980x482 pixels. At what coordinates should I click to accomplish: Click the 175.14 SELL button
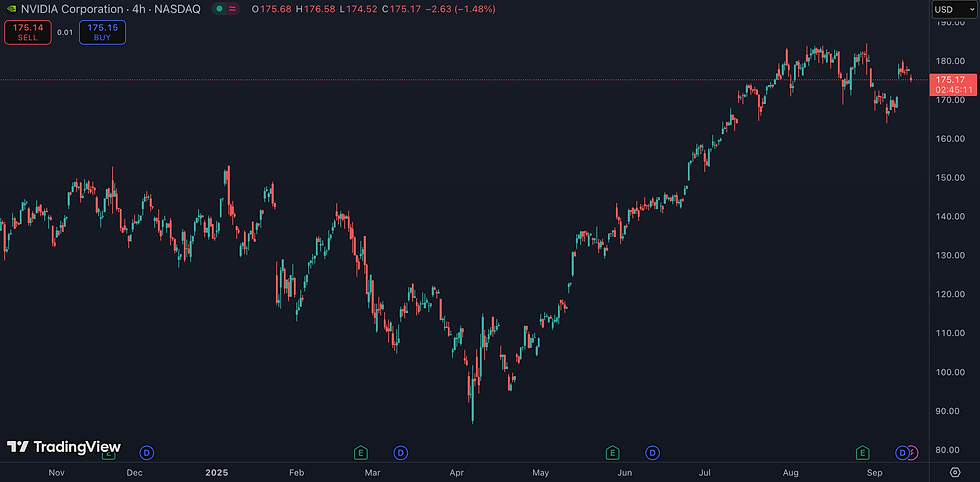point(28,32)
